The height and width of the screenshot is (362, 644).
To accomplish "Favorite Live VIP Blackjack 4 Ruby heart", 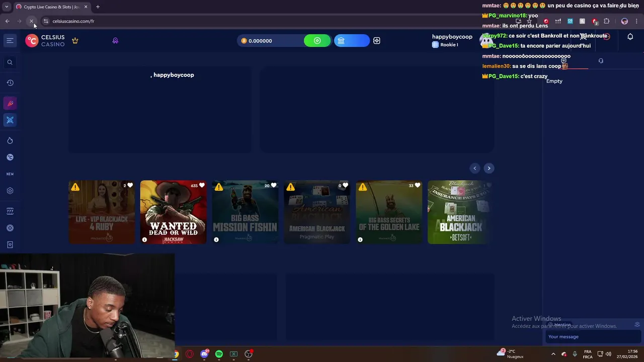I will click(x=130, y=186).
